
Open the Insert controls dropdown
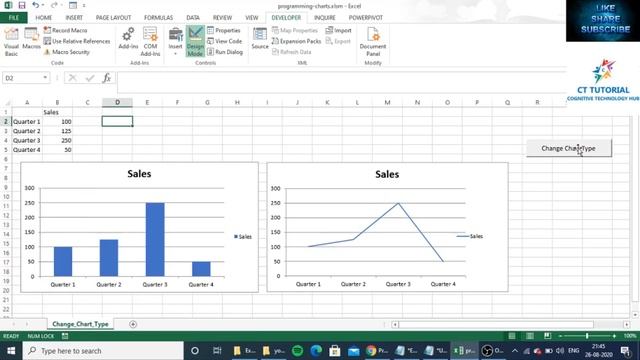176,42
